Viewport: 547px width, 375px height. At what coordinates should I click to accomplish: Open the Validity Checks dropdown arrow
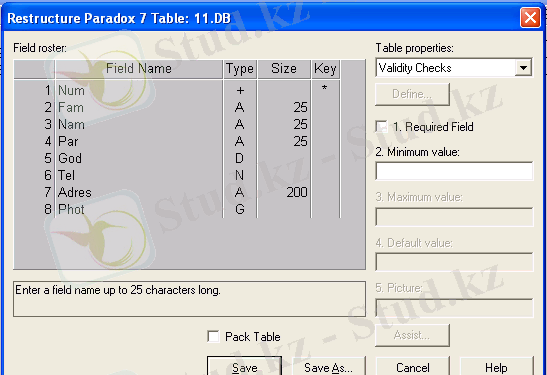(523, 68)
